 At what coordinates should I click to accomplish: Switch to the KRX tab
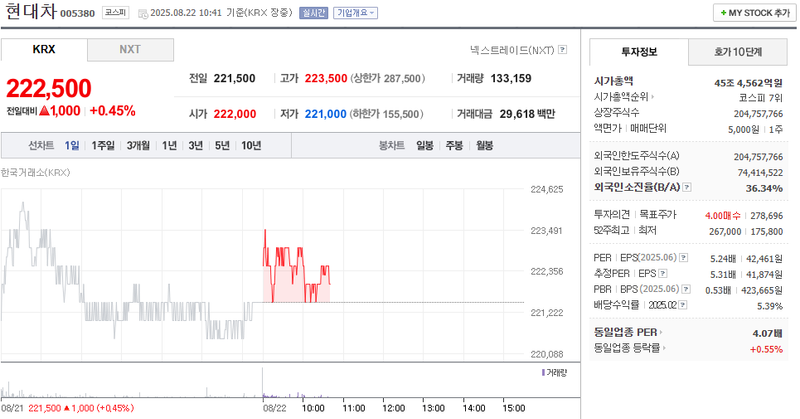tap(44, 50)
